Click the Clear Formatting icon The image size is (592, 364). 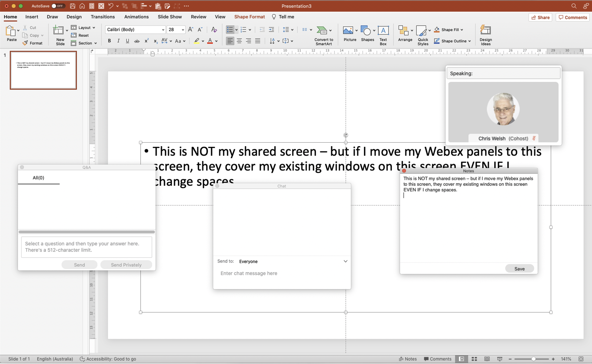(214, 30)
